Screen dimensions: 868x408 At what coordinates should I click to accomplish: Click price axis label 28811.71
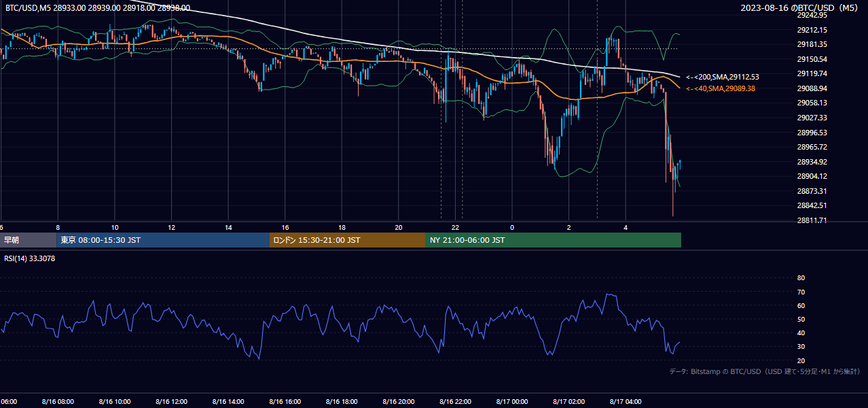(812, 220)
